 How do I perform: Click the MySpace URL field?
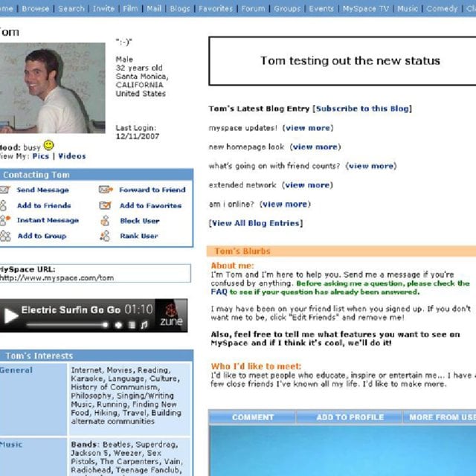pyautogui.click(x=94, y=274)
